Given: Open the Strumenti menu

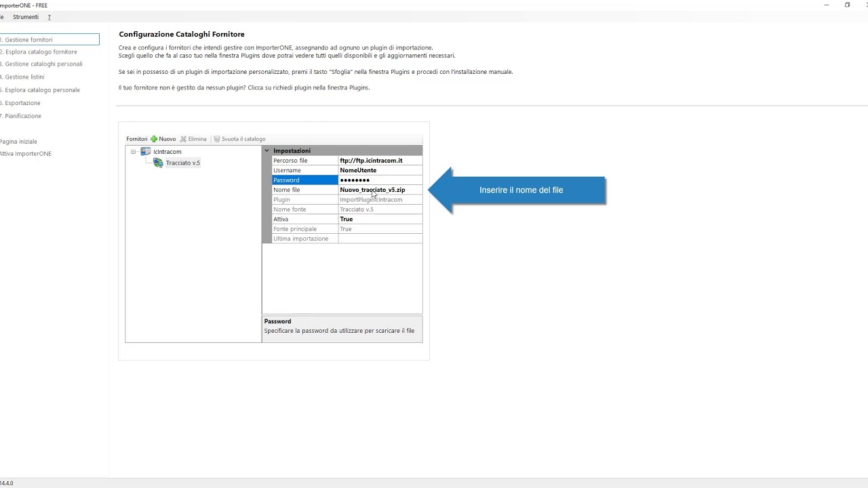Looking at the screenshot, I should point(26,16).
